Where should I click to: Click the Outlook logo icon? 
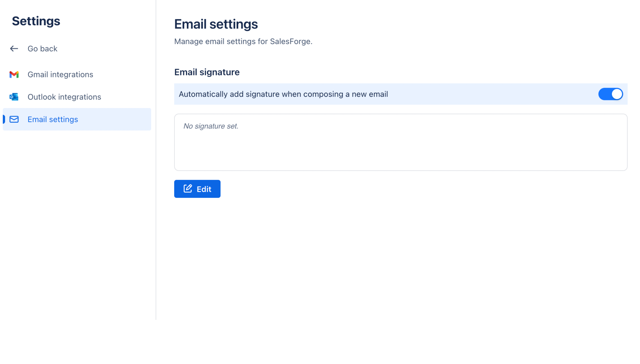(14, 97)
